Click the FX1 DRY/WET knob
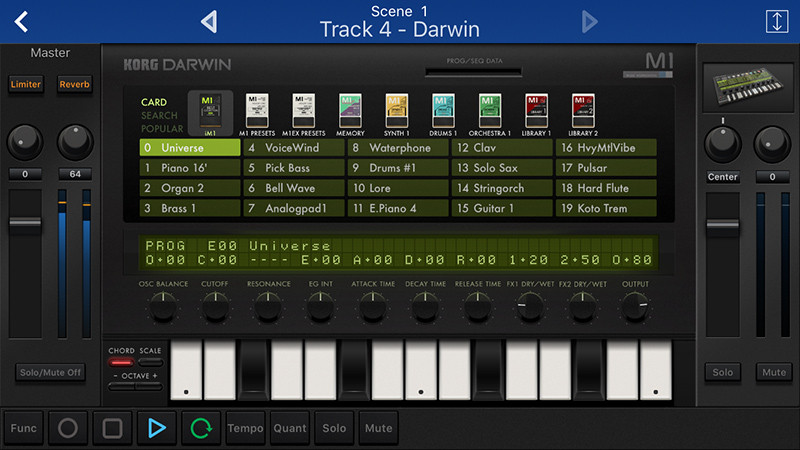 pyautogui.click(x=530, y=307)
